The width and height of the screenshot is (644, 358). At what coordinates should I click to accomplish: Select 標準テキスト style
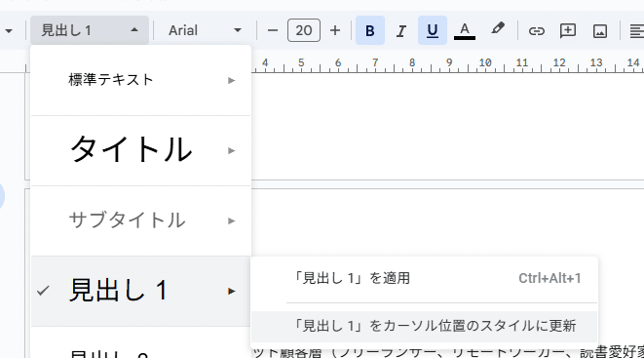[141, 80]
